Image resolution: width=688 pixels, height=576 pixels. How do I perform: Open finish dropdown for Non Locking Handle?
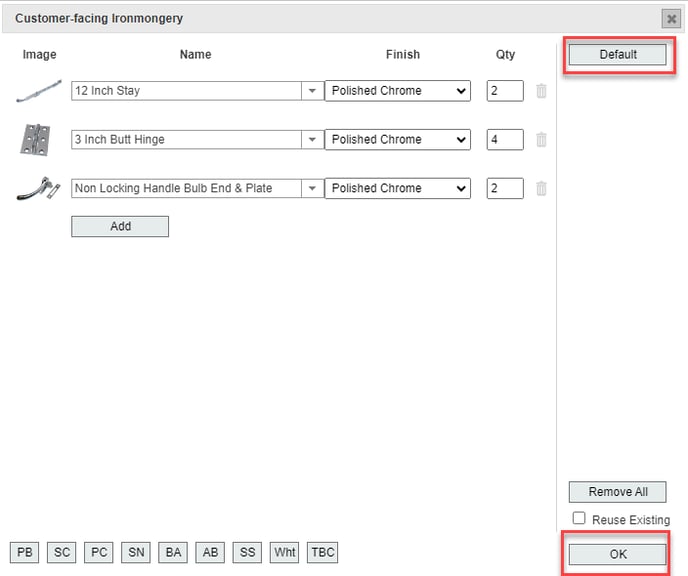tap(397, 188)
